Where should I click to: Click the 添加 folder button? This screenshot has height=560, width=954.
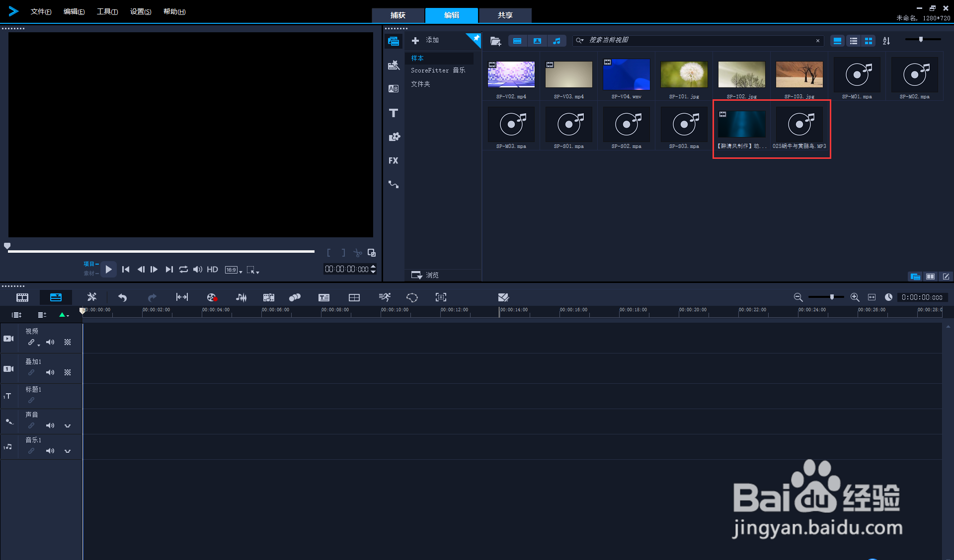pos(426,40)
